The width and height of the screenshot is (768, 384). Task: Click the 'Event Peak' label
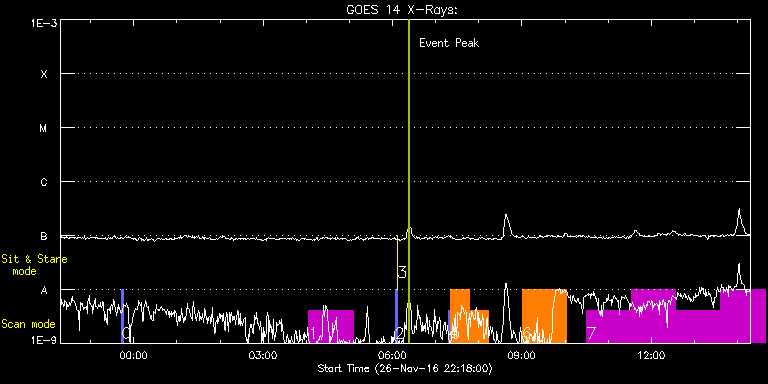[x=449, y=43]
